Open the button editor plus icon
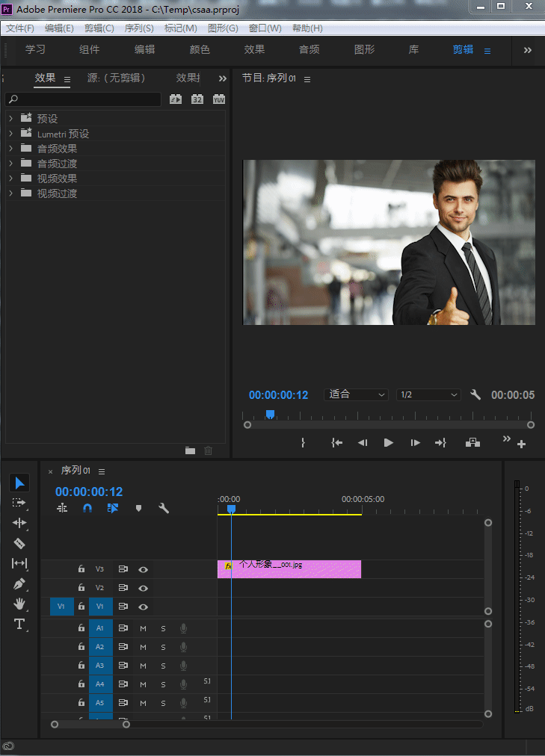This screenshot has width=545, height=756. tap(521, 444)
